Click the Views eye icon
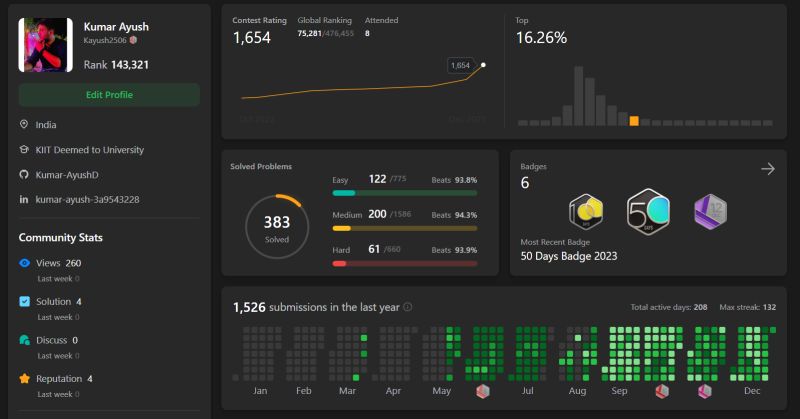This screenshot has width=800, height=419. tap(24, 263)
